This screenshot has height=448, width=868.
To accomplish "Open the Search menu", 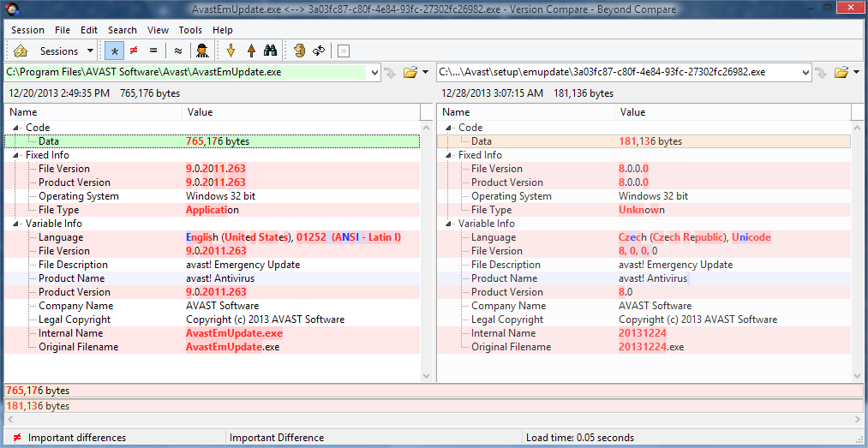I will coord(123,30).
